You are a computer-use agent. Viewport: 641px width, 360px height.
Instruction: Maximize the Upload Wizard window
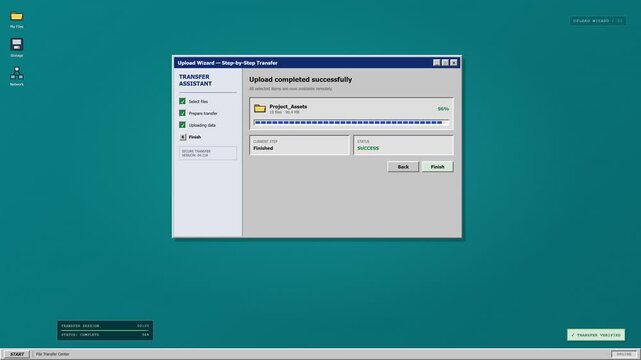[445, 63]
